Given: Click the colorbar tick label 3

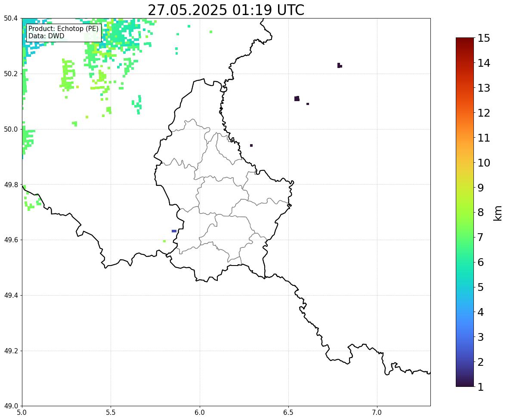Looking at the screenshot, I should click(480, 337).
